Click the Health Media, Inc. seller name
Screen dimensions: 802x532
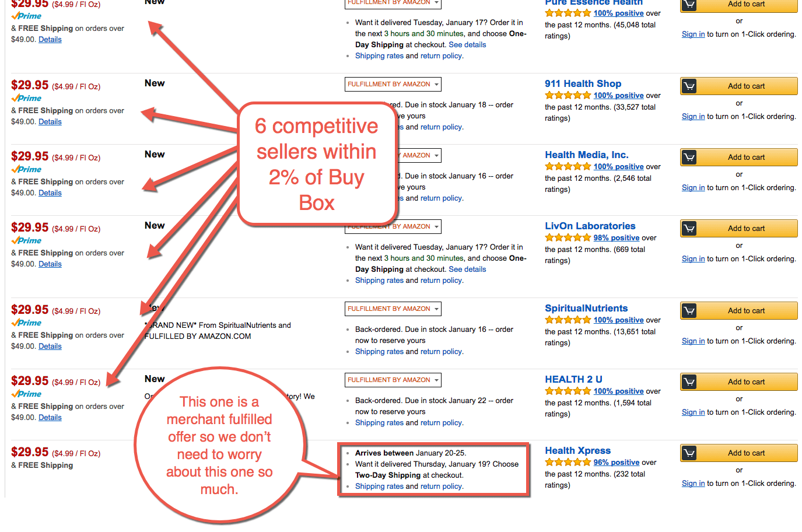pyautogui.click(x=586, y=154)
